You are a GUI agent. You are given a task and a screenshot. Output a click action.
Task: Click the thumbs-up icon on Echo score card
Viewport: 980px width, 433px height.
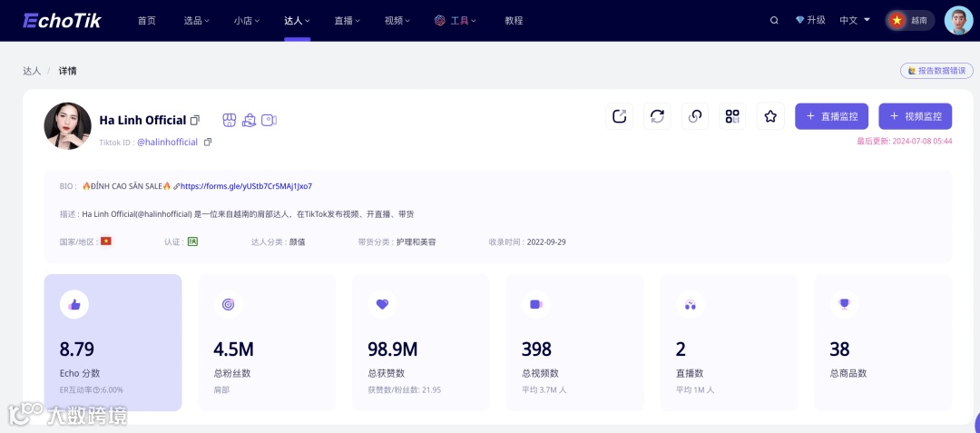pos(74,304)
